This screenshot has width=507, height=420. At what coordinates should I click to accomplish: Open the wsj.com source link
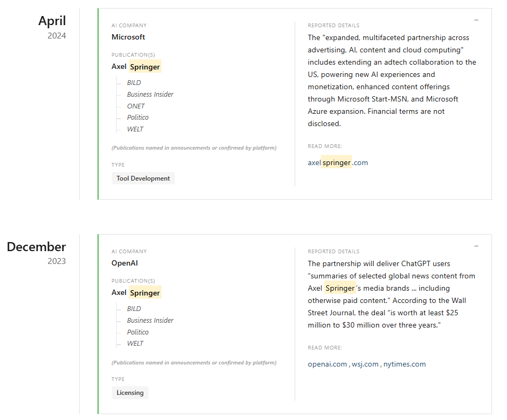(x=365, y=364)
